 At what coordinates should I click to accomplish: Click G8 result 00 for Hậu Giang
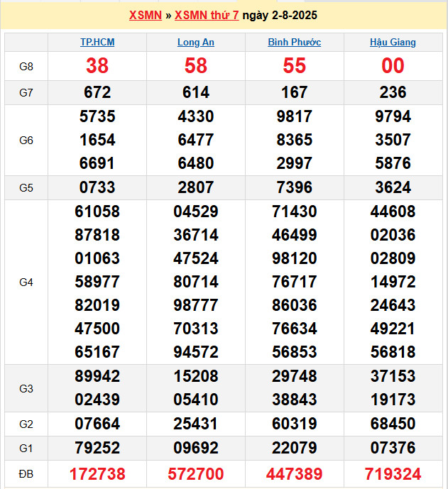pyautogui.click(x=393, y=66)
